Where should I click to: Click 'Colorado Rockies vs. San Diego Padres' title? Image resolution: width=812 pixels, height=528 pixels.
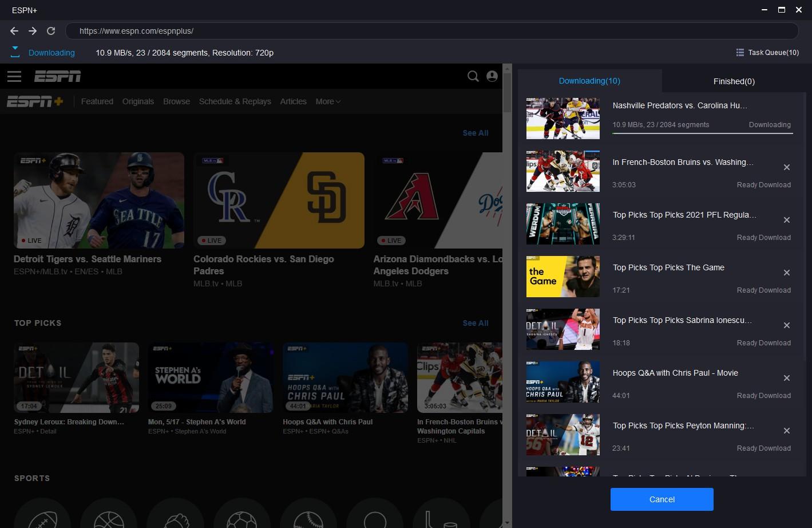[264, 265]
